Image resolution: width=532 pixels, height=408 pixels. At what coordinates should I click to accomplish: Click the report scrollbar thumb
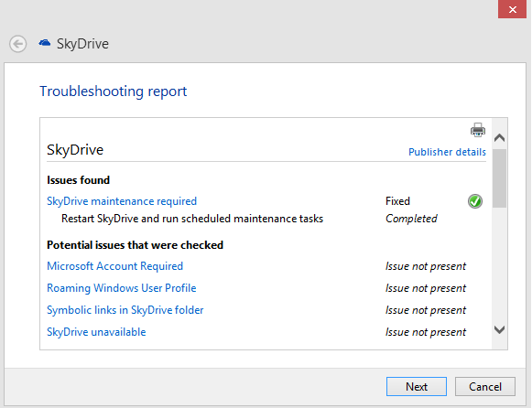coord(499,178)
